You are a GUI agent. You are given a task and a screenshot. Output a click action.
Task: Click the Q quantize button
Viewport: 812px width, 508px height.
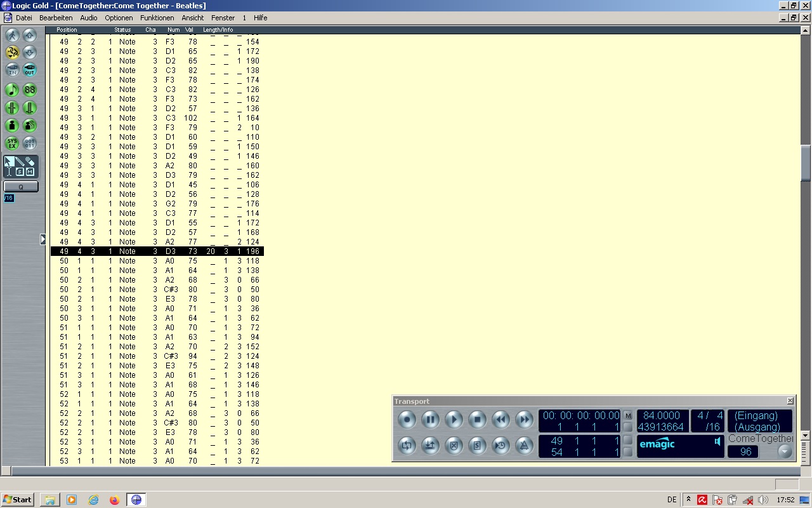21,187
